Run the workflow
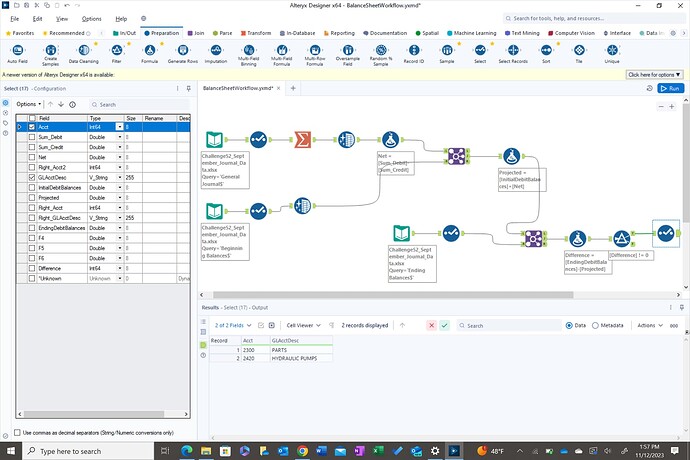690x460 pixels. (x=670, y=88)
